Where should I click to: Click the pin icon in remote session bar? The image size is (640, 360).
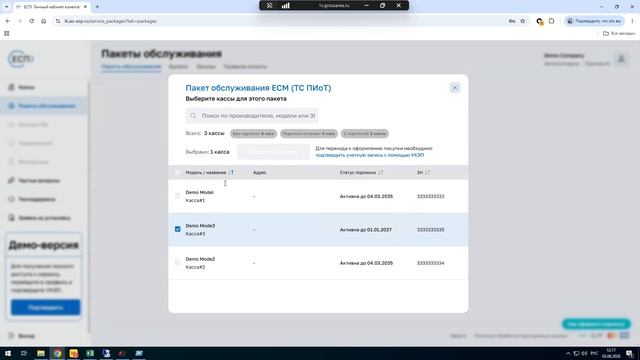pos(269,5)
